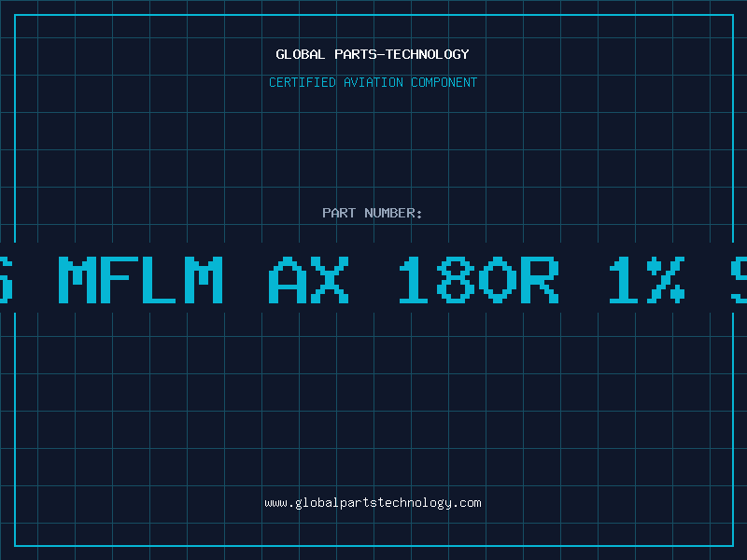Select the 1% tolerance text
747x560 pixels.
pyautogui.click(x=647, y=280)
